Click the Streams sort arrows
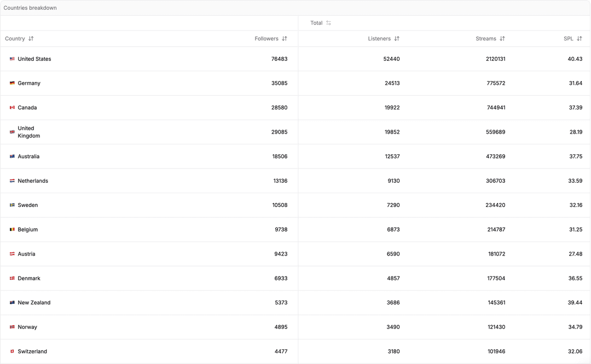The height and width of the screenshot is (364, 591). coord(501,38)
